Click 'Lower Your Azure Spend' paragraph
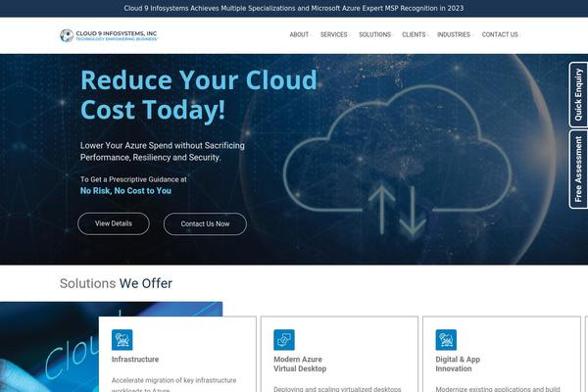The height and width of the screenshot is (392, 588). click(x=163, y=151)
